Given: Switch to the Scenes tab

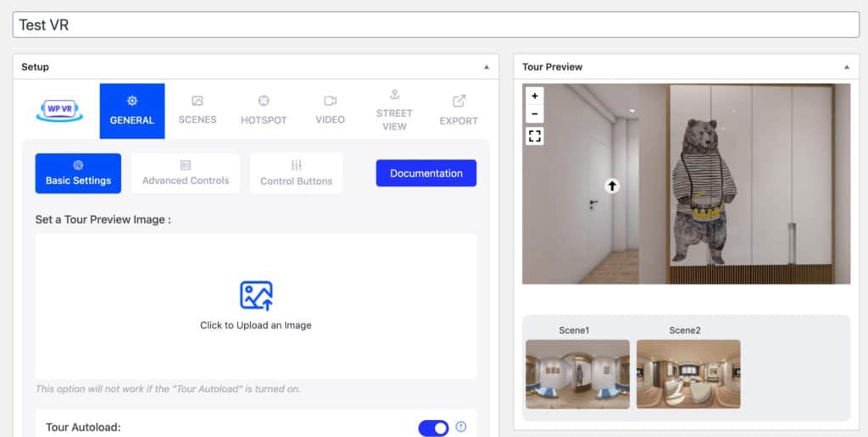Looking at the screenshot, I should pyautogui.click(x=198, y=111).
